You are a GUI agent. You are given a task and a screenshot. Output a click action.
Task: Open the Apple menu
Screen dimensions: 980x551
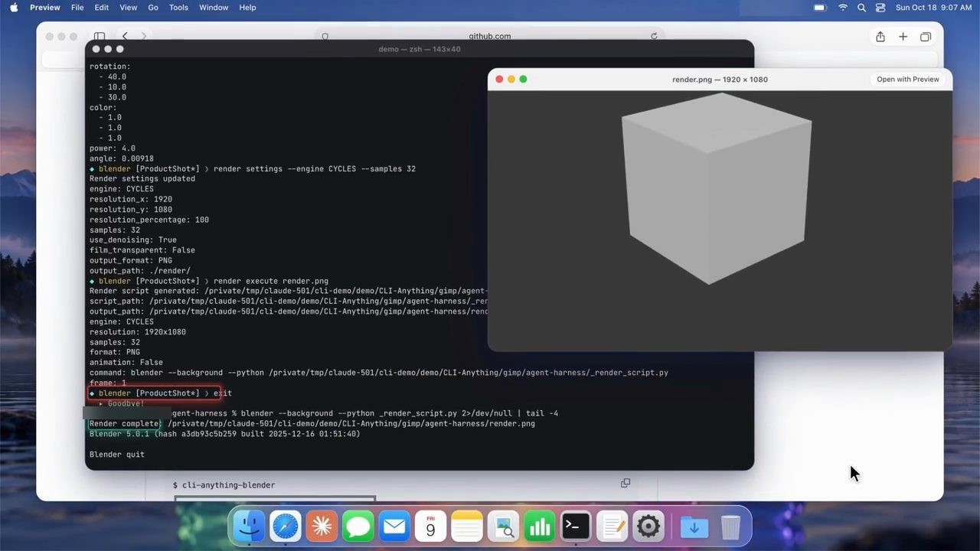pos(14,8)
